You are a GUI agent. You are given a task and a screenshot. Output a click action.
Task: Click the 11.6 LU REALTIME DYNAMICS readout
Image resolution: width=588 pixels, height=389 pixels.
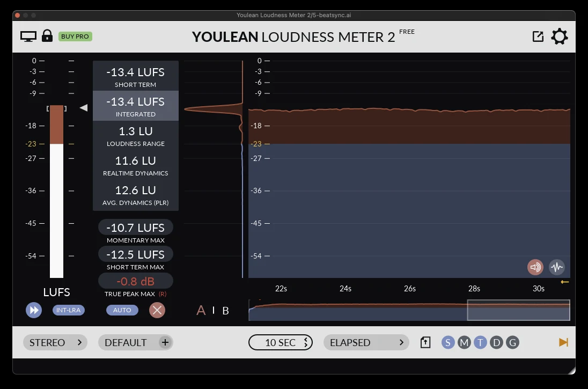tap(135, 165)
